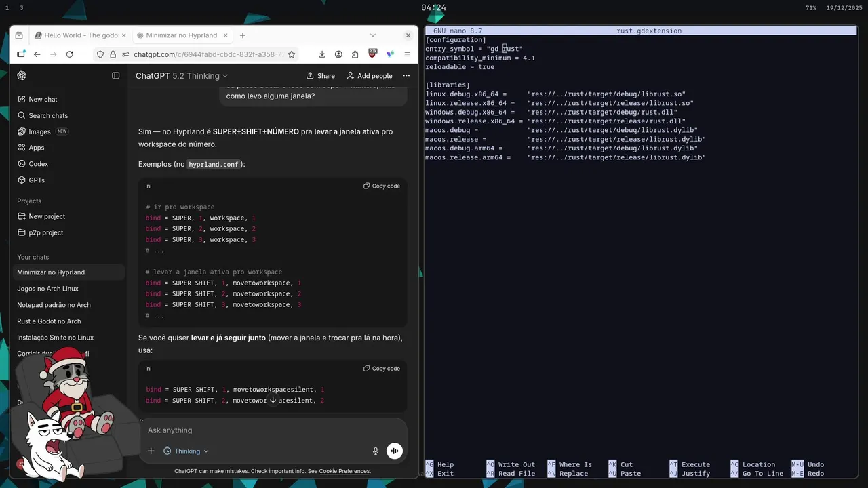This screenshot has width=868, height=488.
Task: Collapse the ChatGPT sidebar
Action: tap(116, 75)
